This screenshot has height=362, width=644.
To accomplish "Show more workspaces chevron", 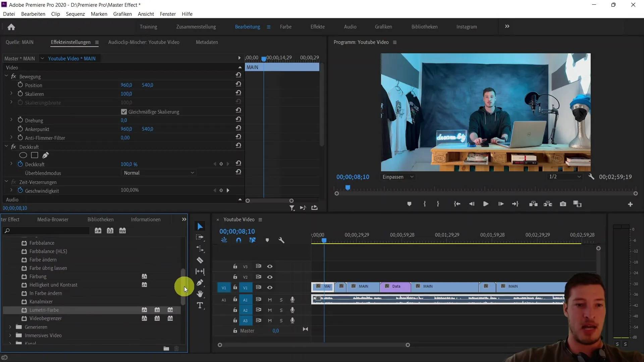I will click(507, 26).
